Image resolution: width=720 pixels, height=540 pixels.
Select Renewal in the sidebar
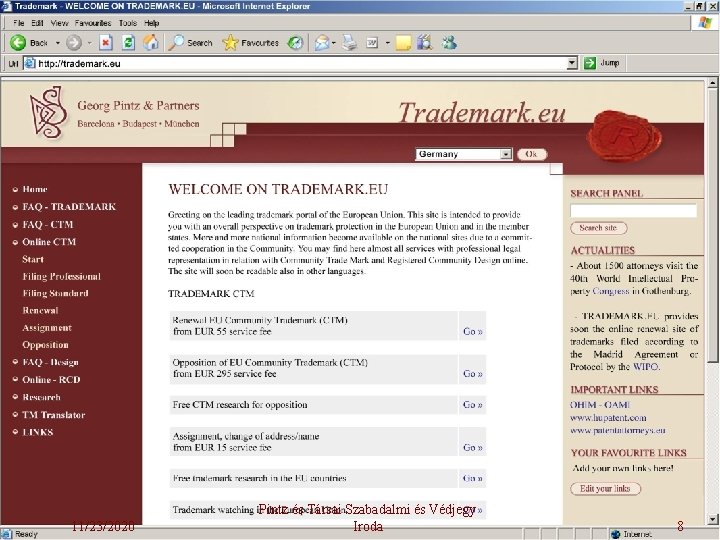pos(40,310)
